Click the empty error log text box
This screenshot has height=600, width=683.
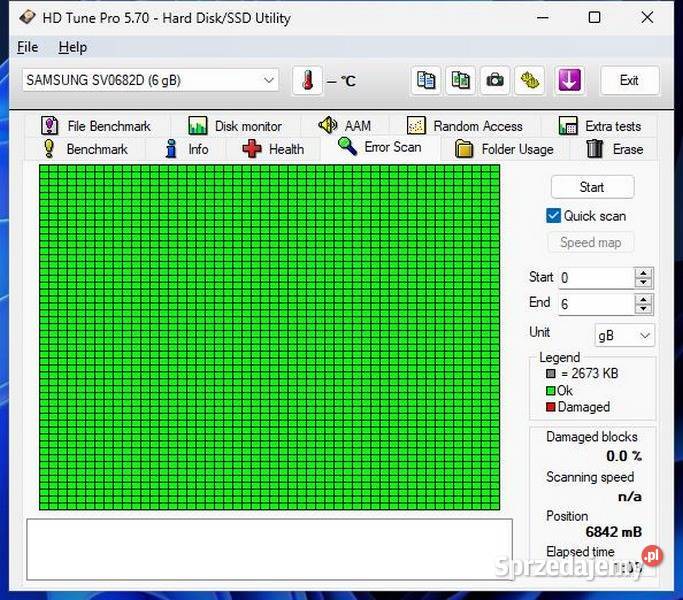tap(269, 549)
